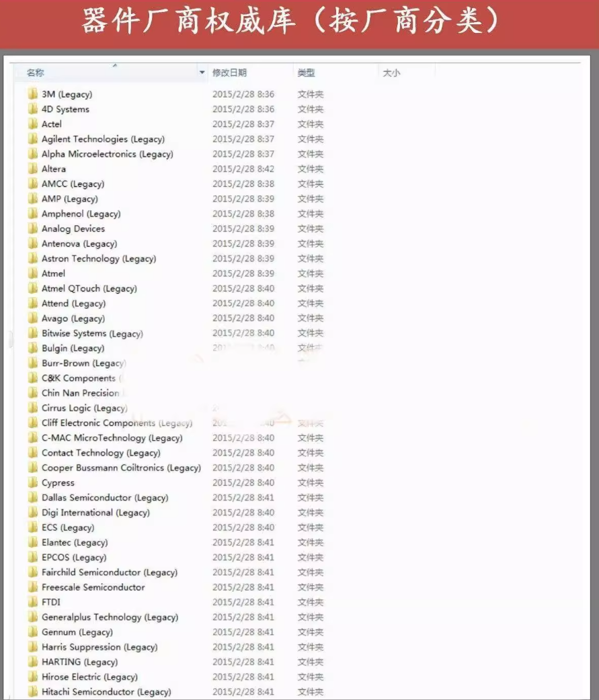Select folder icon for Freescale Semiconductor
Image resolution: width=599 pixels, height=700 pixels.
pos(33,587)
